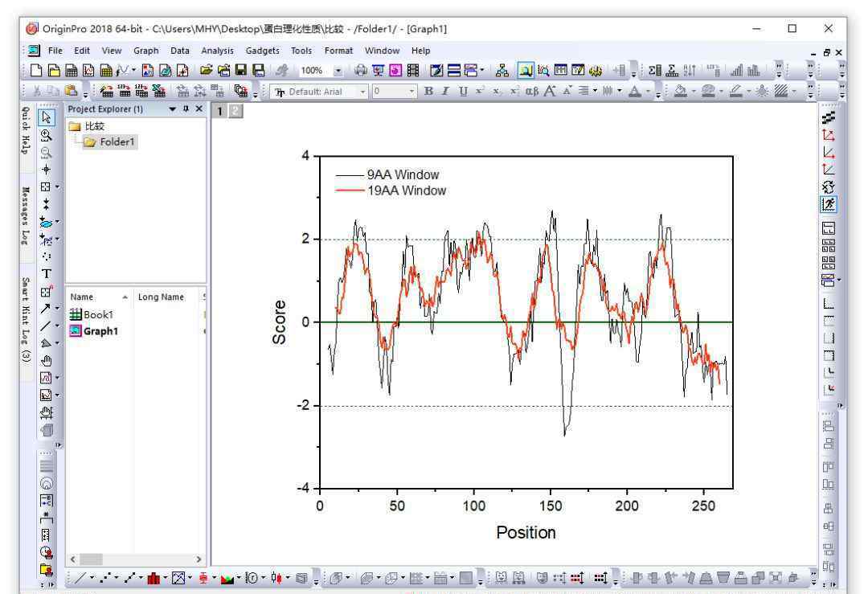Viewport: 868px width, 594px height.
Task: Select the Arrow drawing tool
Action: click(45, 309)
